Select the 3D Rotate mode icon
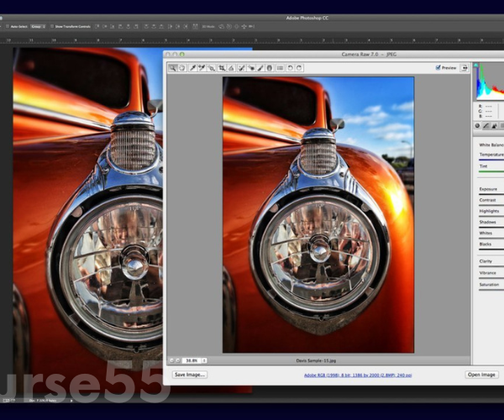 222,26
